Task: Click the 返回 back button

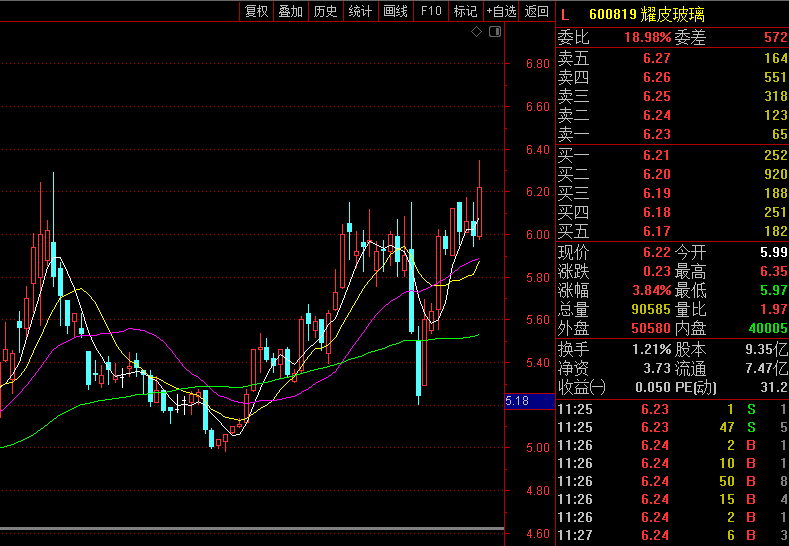Action: (x=537, y=11)
